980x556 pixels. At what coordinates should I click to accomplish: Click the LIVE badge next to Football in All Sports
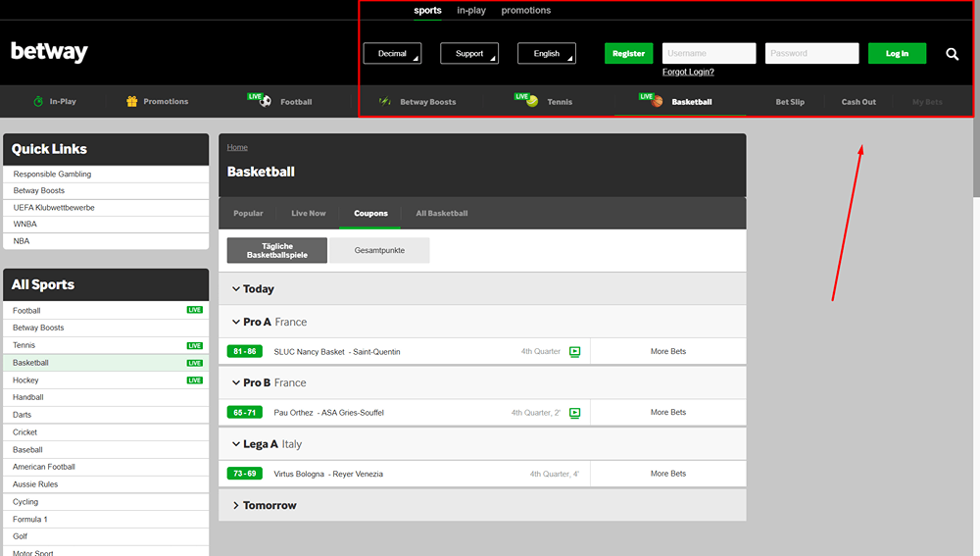point(194,310)
